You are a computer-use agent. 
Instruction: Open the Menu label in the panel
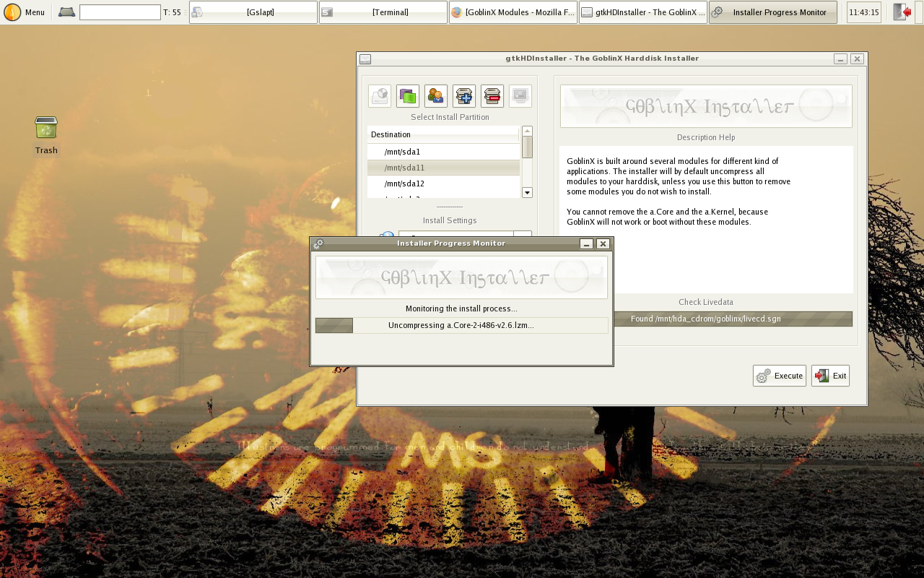point(35,12)
